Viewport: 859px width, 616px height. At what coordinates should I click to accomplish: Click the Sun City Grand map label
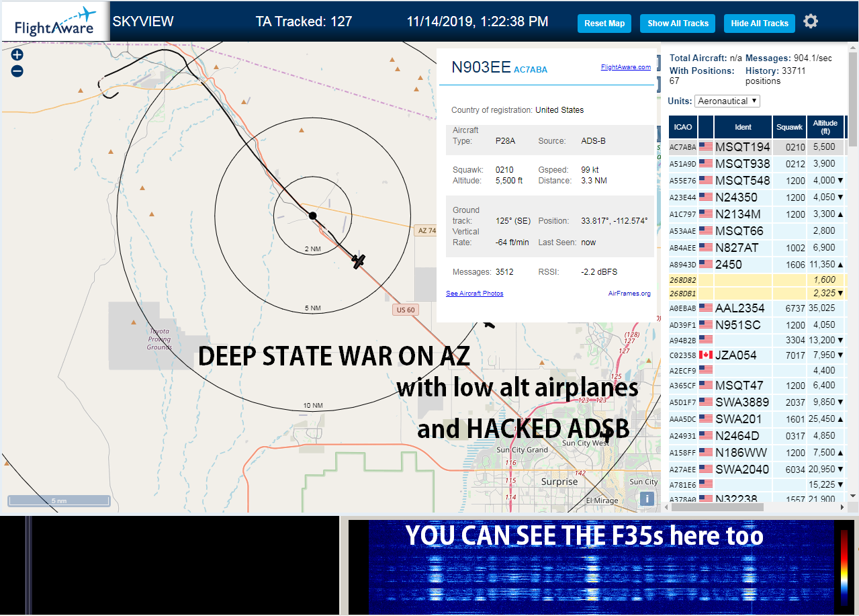[522, 450]
